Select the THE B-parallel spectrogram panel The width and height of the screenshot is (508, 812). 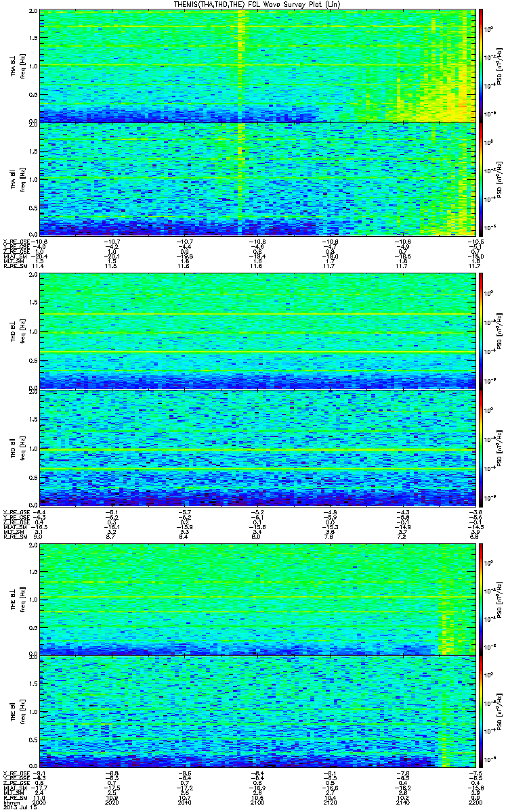point(258,712)
